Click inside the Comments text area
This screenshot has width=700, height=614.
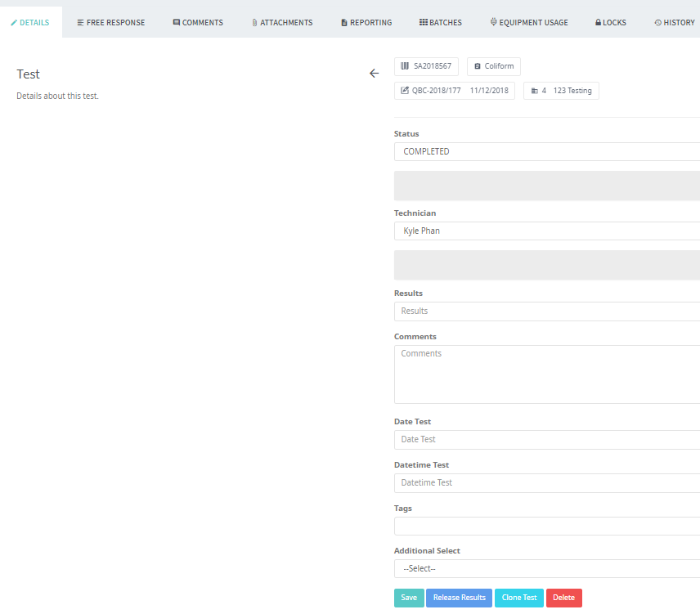[x=546, y=374]
